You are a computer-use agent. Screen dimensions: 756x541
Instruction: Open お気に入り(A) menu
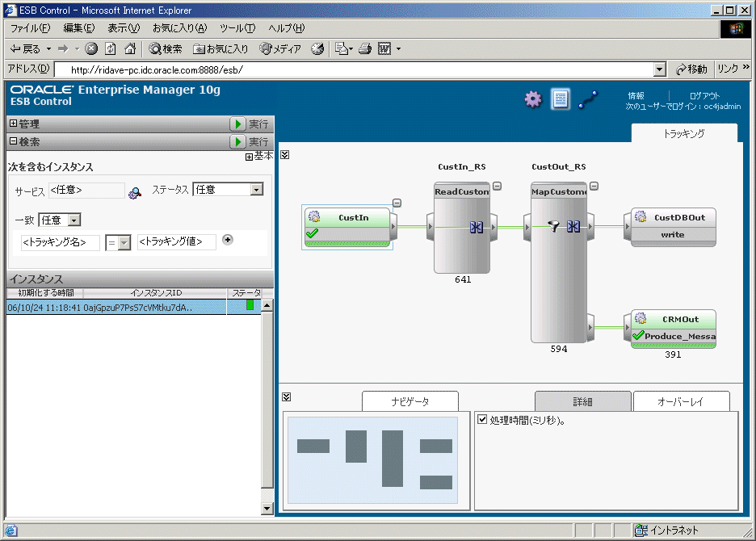179,28
